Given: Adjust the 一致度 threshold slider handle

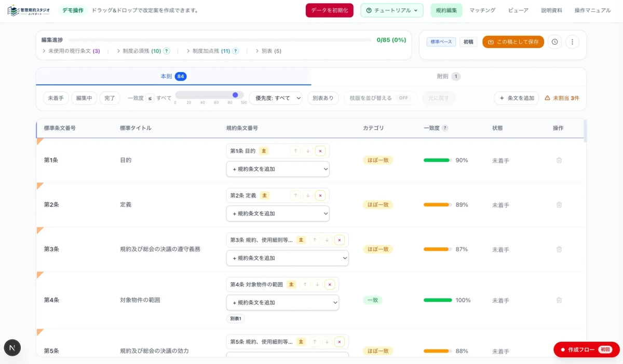Looking at the screenshot, I should (x=235, y=95).
